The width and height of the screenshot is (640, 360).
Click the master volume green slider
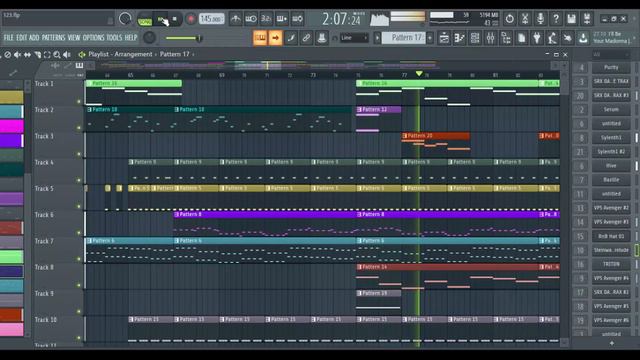click(x=183, y=38)
